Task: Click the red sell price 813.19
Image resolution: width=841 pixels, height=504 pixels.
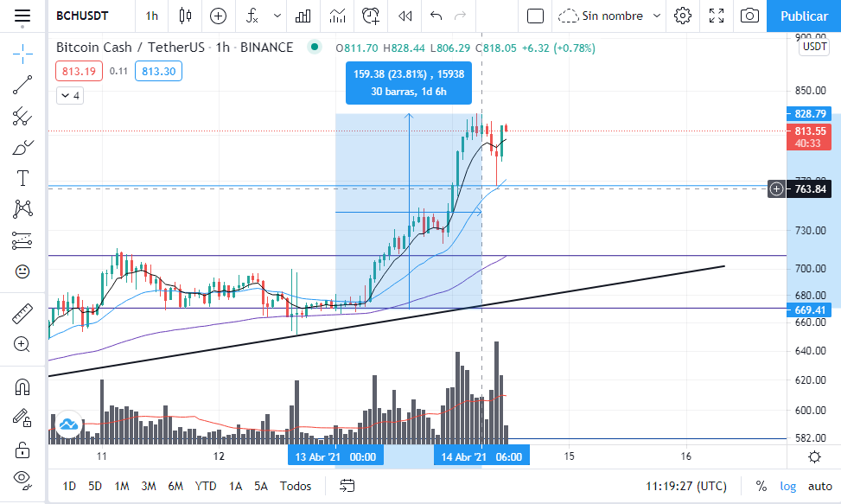Action: pos(79,71)
